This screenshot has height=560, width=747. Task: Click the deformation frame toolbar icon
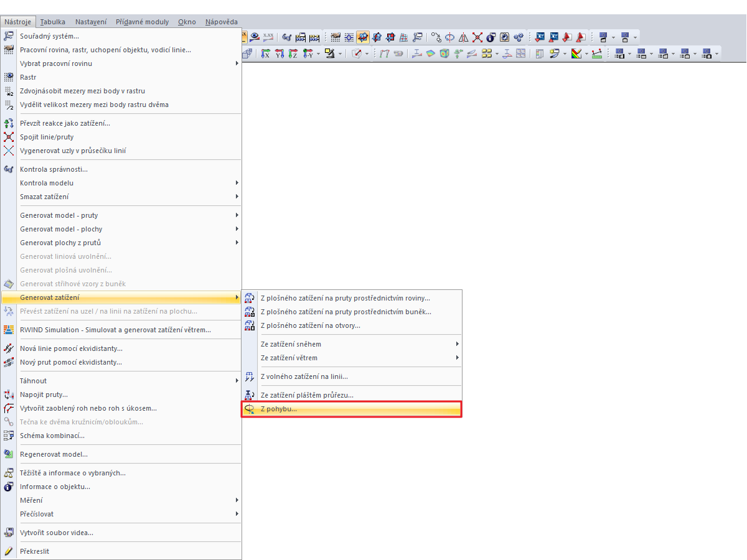coord(385,54)
